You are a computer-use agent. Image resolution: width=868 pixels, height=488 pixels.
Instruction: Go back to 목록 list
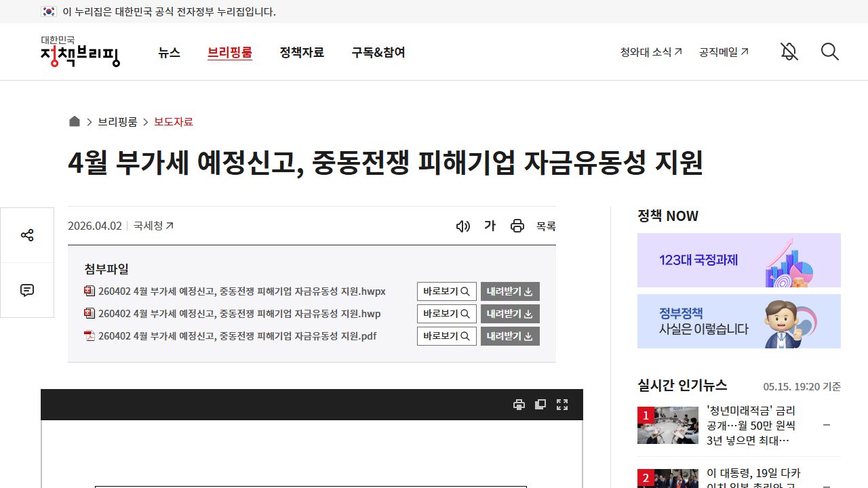546,226
